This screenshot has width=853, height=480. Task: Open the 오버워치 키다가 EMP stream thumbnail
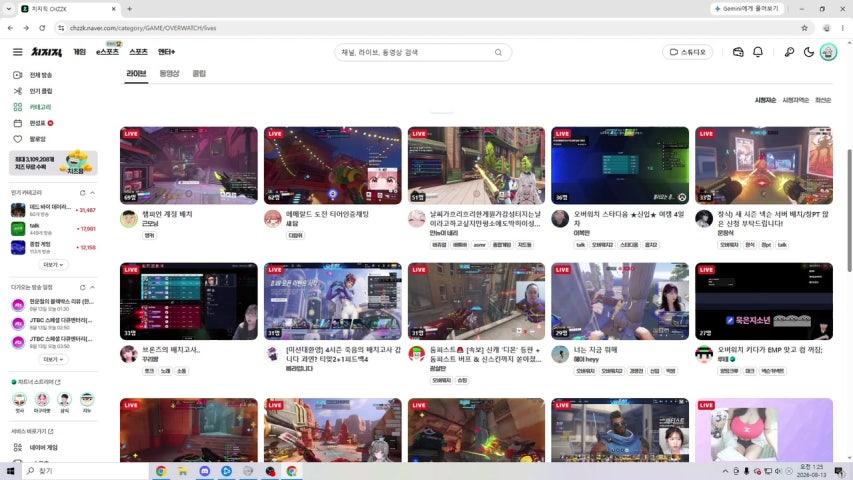coord(764,301)
